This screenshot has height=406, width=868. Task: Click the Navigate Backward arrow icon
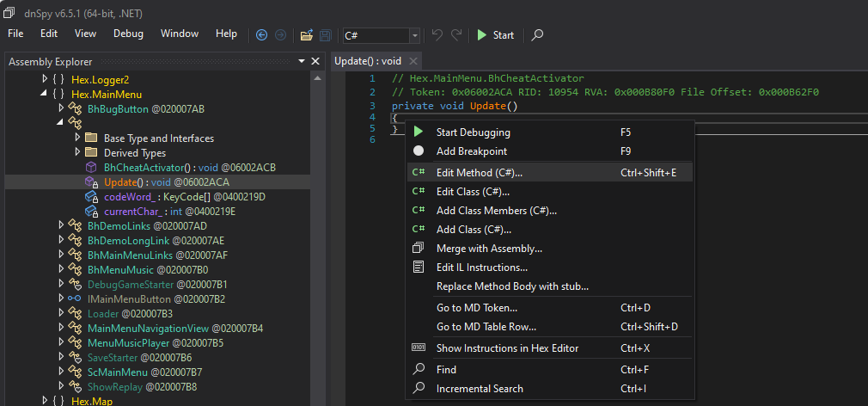tap(262, 35)
